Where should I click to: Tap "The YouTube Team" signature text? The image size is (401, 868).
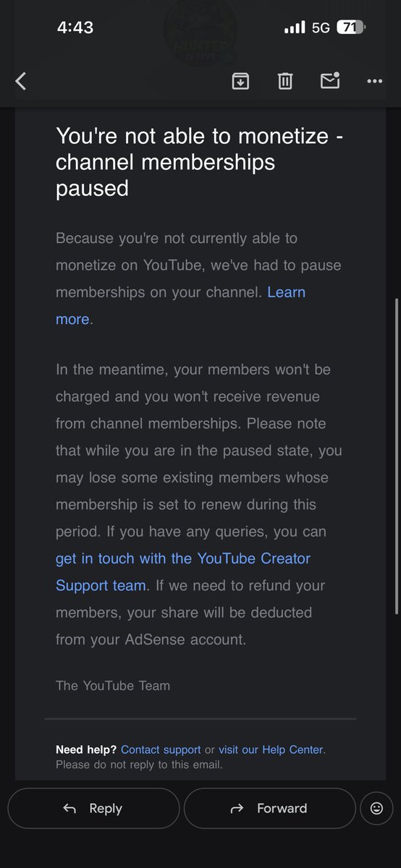click(x=113, y=685)
